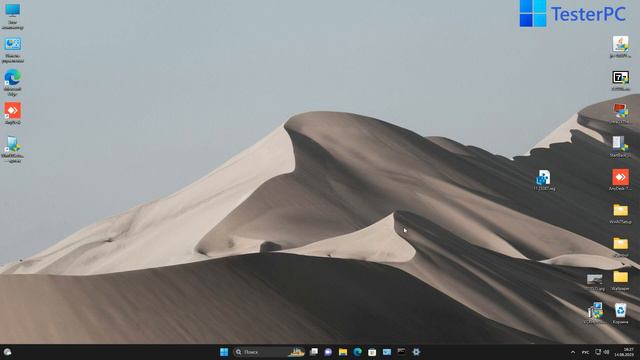
Task: Open the AnyDesk shortcut on left side
Action: tap(13, 113)
